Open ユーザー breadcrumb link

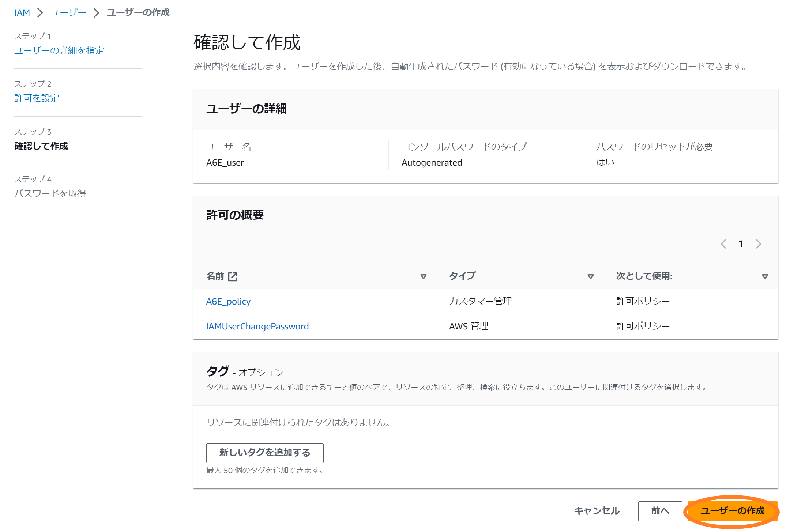pos(68,13)
